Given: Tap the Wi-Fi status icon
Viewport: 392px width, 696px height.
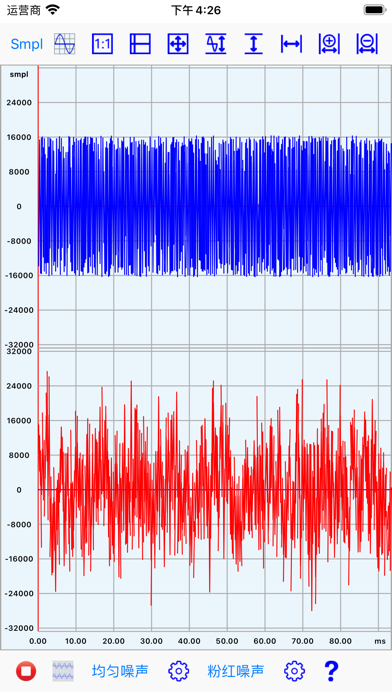Looking at the screenshot, I should click(x=53, y=10).
